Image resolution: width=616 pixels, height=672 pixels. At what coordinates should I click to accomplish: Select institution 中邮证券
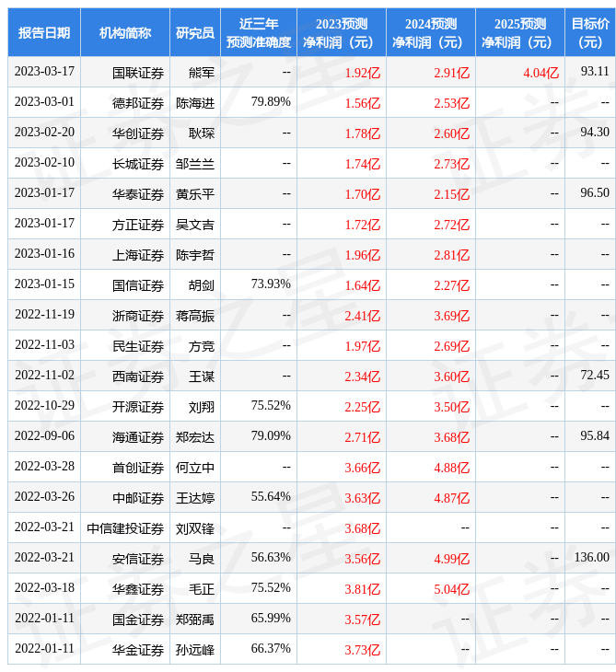(x=138, y=498)
